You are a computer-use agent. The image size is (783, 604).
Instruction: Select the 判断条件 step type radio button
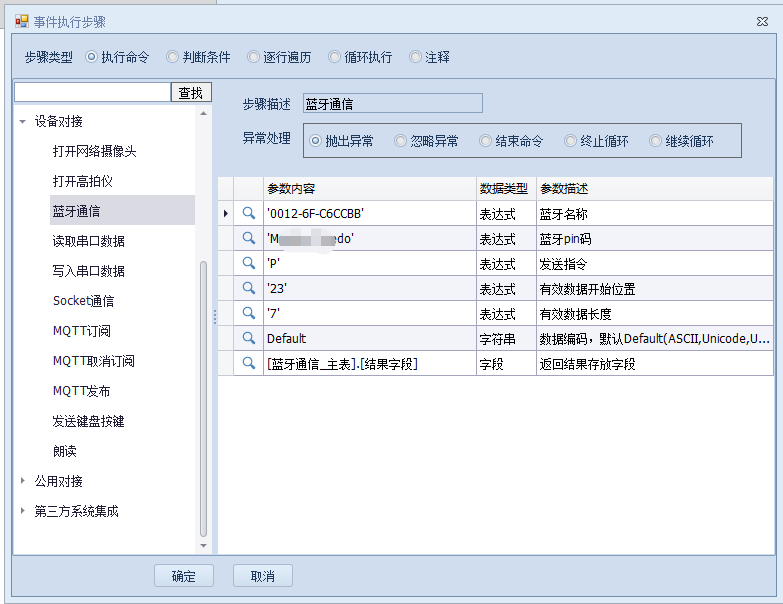pos(173,57)
